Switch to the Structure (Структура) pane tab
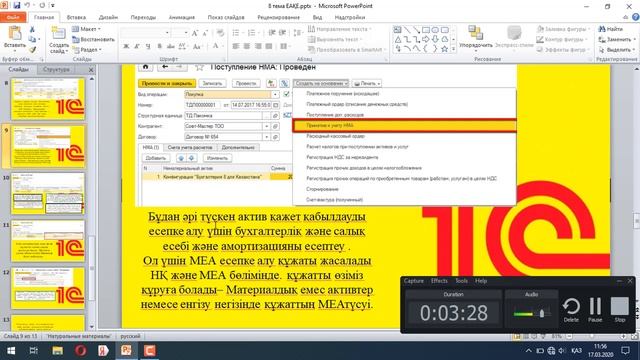Image resolution: width=640 pixels, height=360 pixels. coord(56,69)
